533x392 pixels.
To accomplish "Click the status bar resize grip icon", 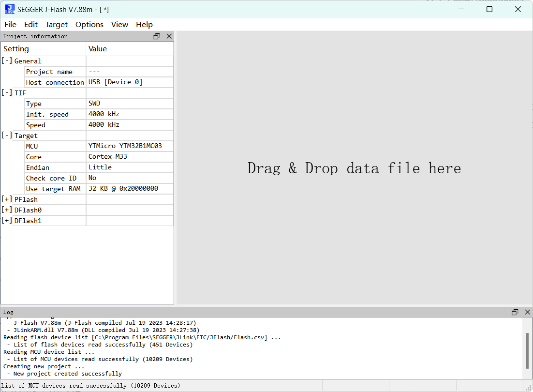I will [529, 388].
